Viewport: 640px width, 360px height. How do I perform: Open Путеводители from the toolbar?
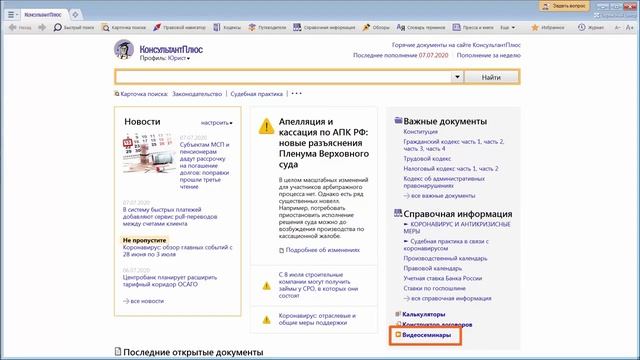tap(267, 27)
